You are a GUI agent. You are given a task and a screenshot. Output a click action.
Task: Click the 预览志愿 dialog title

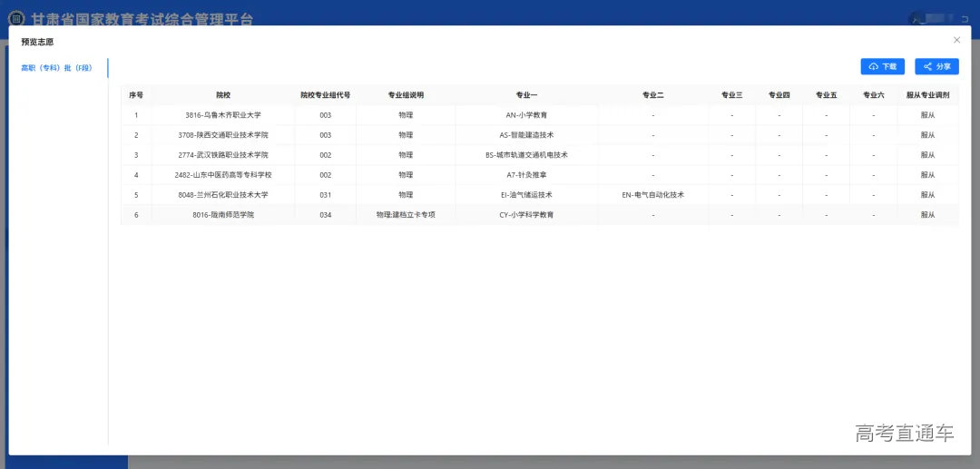pos(37,42)
